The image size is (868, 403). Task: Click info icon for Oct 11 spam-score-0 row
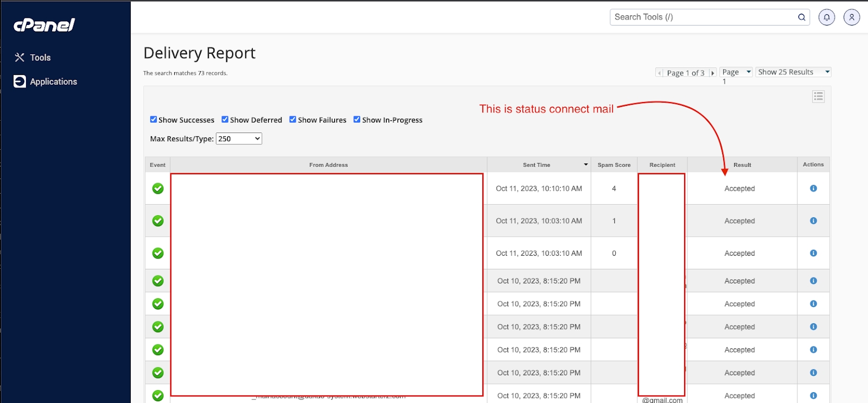pyautogui.click(x=813, y=253)
